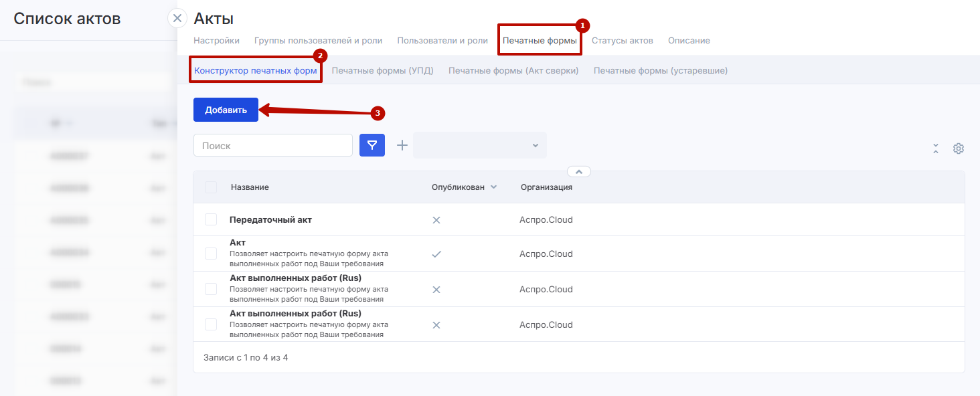Collapse the filter panel with the up chevron

(579, 171)
